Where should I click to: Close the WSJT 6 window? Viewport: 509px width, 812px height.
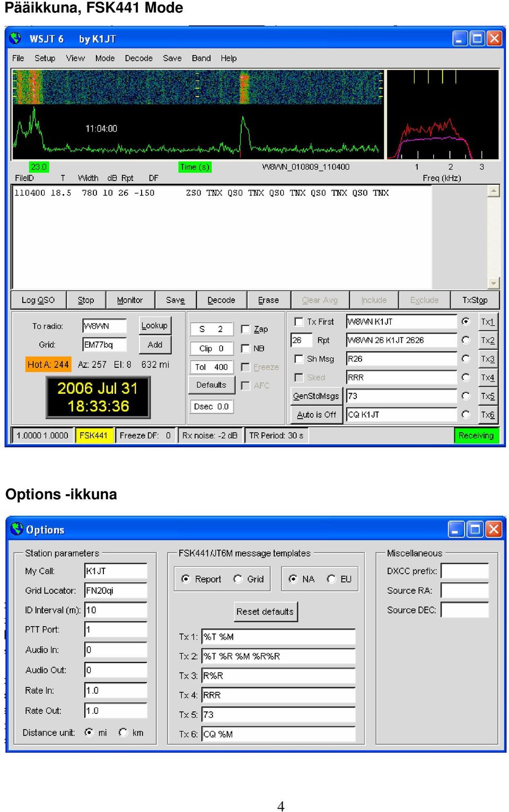pyautogui.click(x=494, y=38)
